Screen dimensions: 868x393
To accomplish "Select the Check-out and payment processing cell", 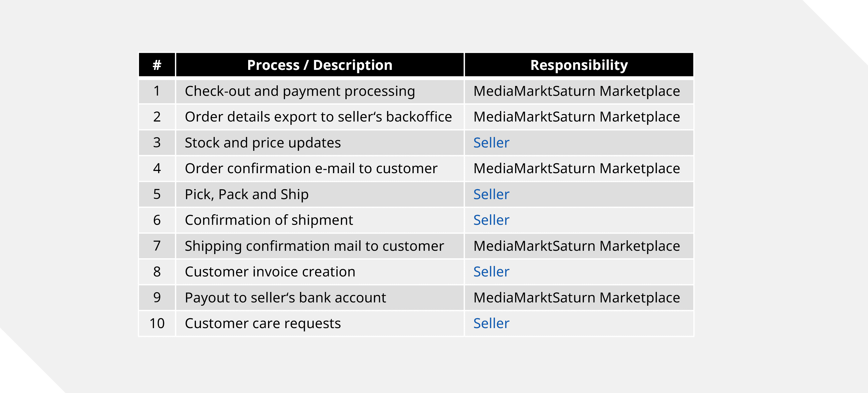I will point(300,91).
